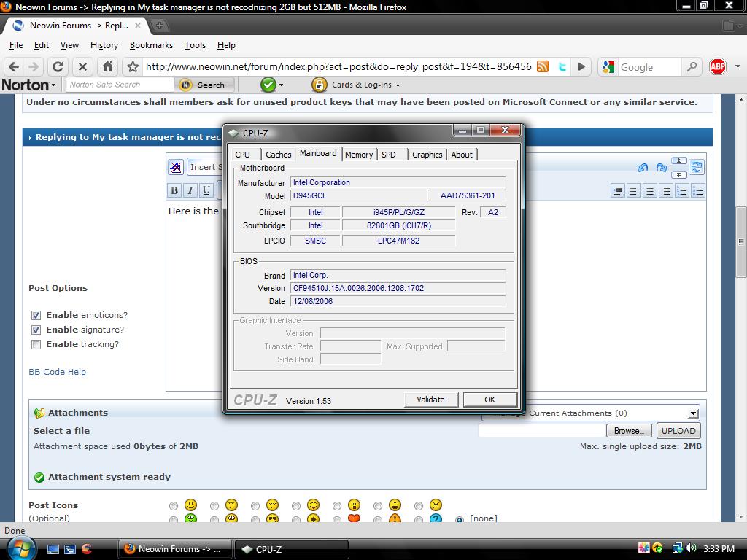Select the Undo icon in the post editor
Screen dimensions: 747x560
point(643,167)
